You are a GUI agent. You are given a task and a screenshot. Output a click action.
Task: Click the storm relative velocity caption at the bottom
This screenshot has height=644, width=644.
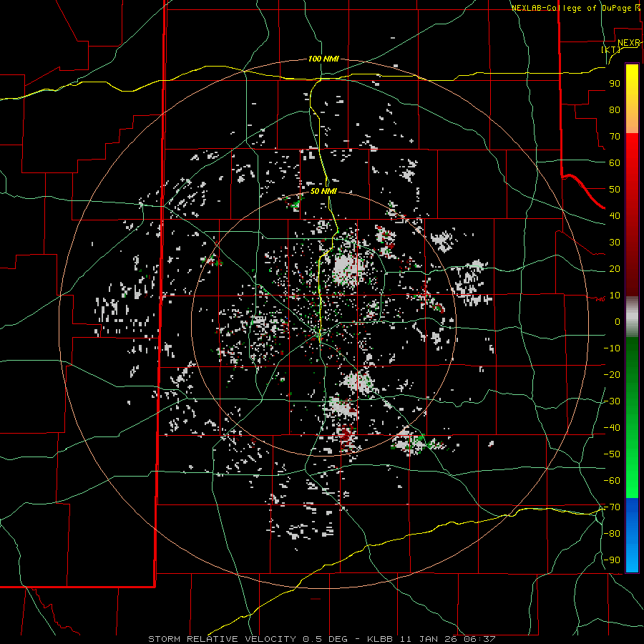[x=321, y=639]
